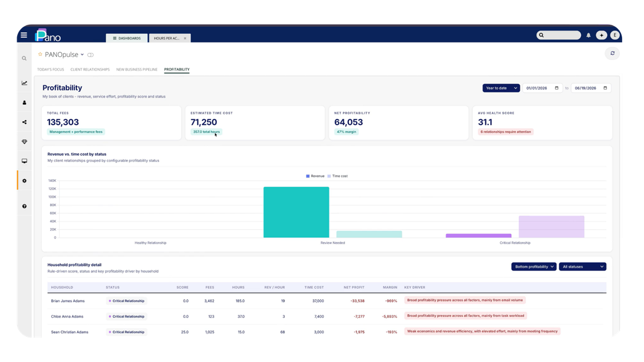Click the sparkle assistant icon
Screen dimensions: 644x362
(601, 35)
